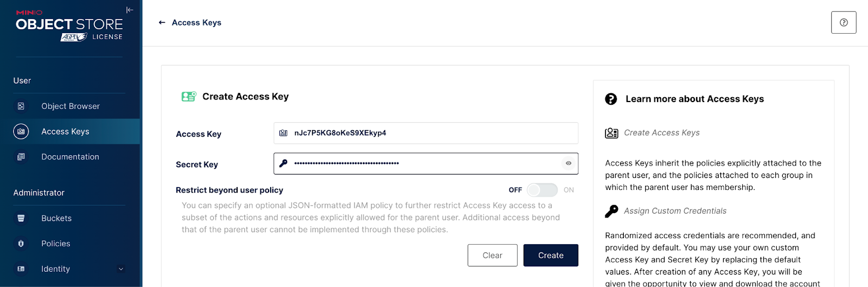
Task: Focus the Access Key input field
Action: point(426,133)
